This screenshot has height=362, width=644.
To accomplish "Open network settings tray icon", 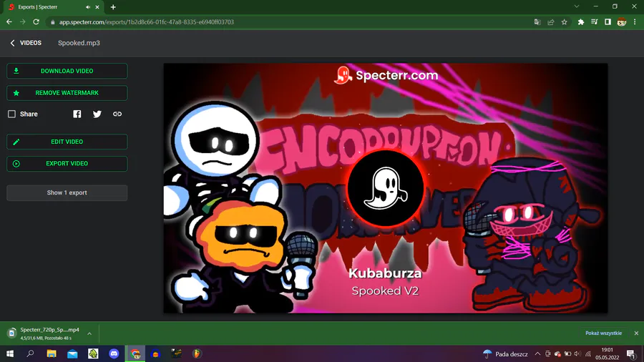I will click(x=588, y=354).
